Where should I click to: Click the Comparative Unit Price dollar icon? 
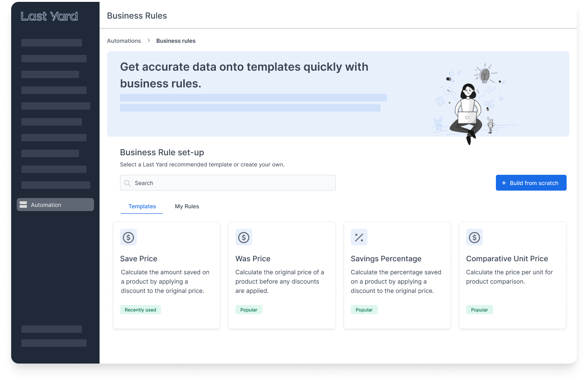click(474, 238)
